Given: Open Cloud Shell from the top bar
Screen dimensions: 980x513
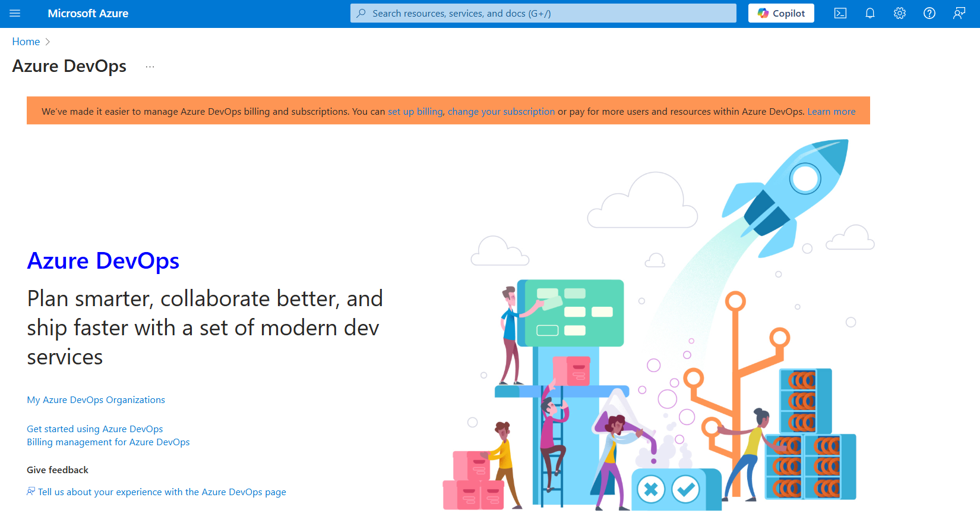Looking at the screenshot, I should coord(840,13).
